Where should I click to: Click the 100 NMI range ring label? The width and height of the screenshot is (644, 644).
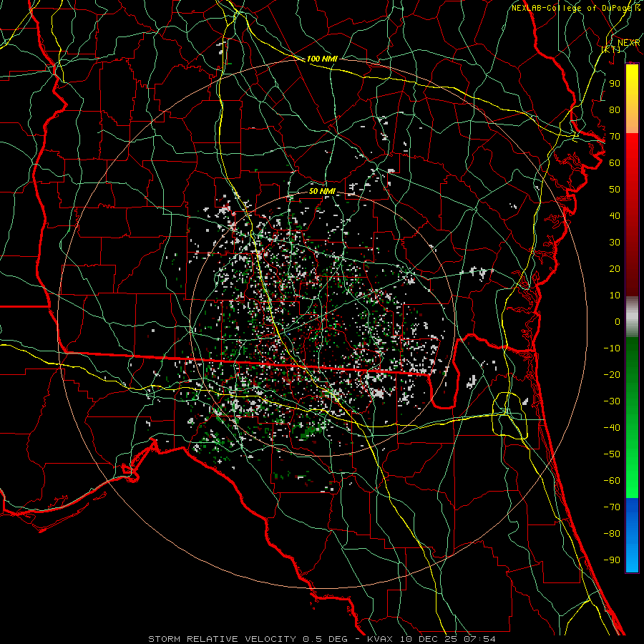coord(322,59)
